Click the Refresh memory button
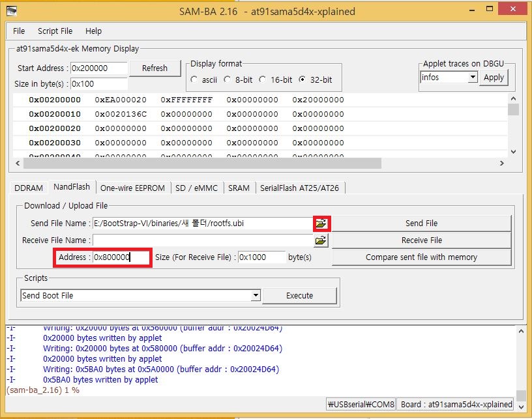This screenshot has width=532, height=419. [155, 68]
